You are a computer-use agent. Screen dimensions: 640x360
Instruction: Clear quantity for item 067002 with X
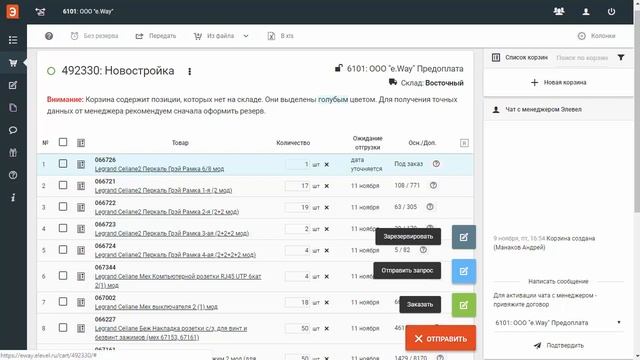click(327, 302)
